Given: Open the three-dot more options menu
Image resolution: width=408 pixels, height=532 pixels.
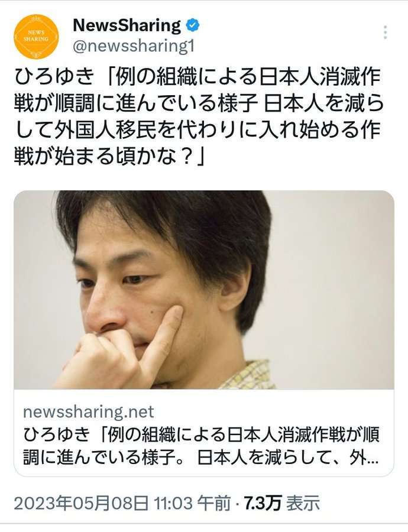Looking at the screenshot, I should [x=386, y=33].
